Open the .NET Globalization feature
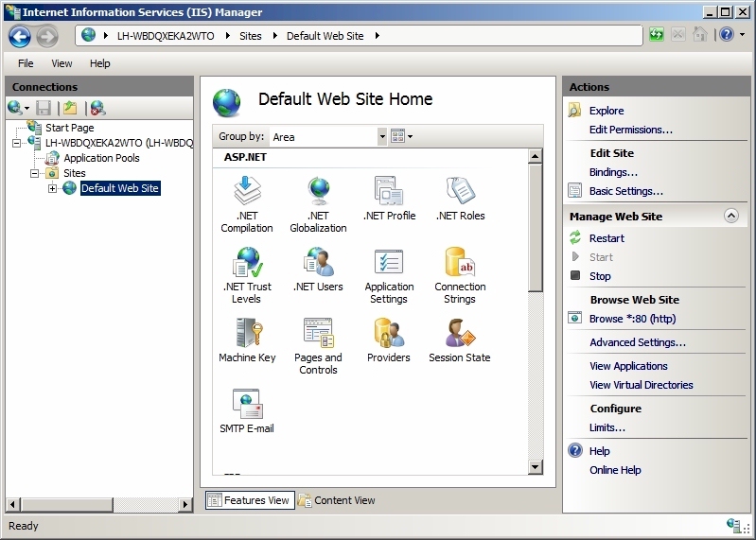The width and height of the screenshot is (756, 540). [x=318, y=204]
